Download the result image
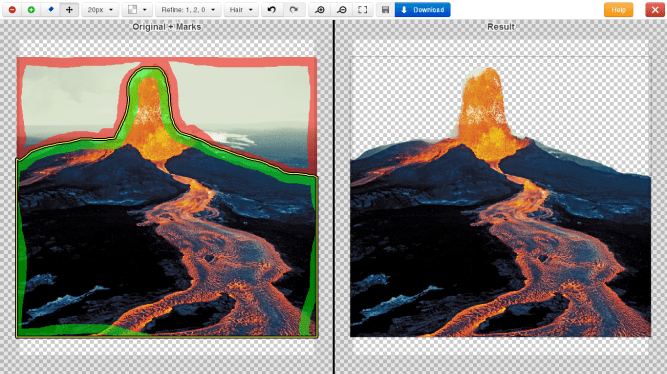Screen dimensions: 667x374 (422, 9)
